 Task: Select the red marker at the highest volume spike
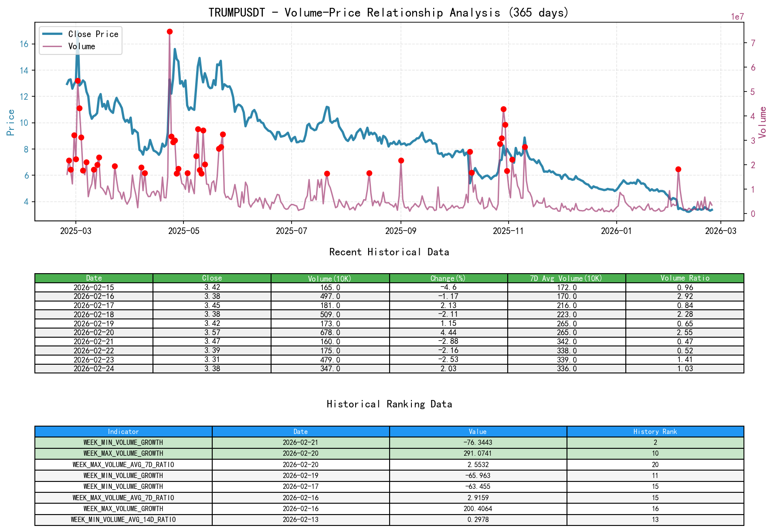click(x=170, y=31)
